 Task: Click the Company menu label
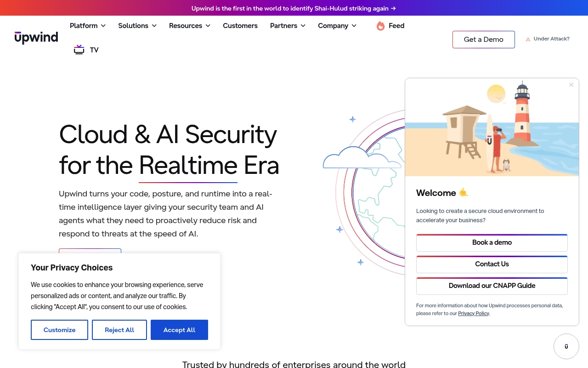point(333,26)
